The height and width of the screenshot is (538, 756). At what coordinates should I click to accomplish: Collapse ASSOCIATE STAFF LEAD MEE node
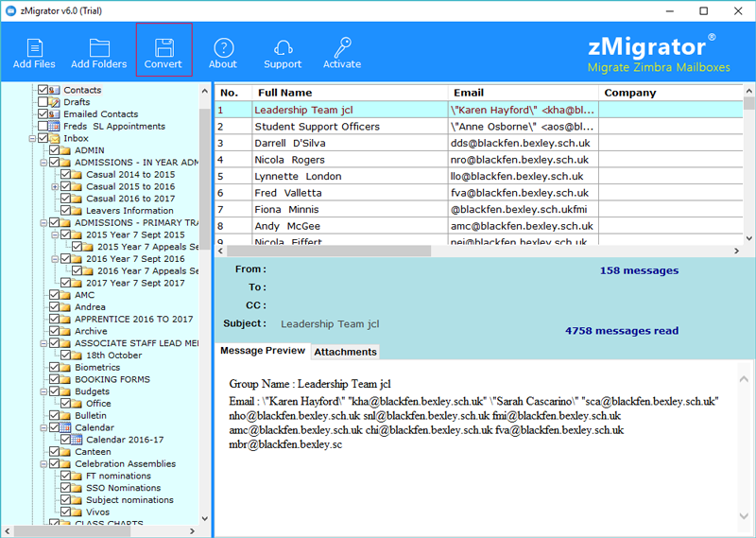pos(43,343)
